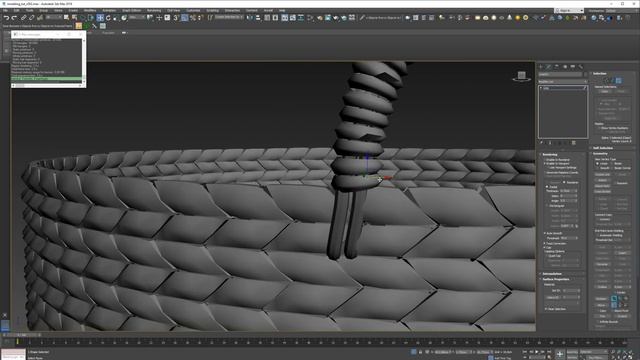Click the Outline button
The height and width of the screenshot is (360, 640).
603,287
